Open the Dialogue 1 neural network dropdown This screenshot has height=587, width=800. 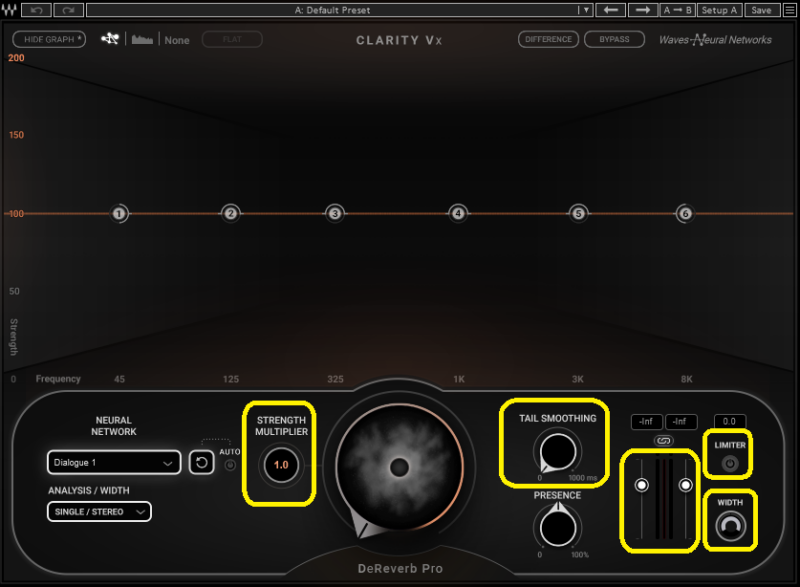(113, 463)
